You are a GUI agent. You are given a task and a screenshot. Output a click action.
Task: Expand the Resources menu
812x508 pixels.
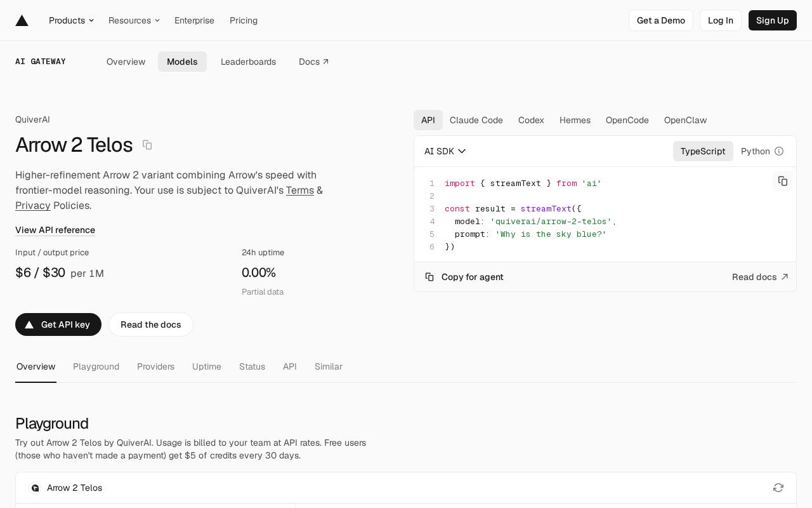click(134, 20)
